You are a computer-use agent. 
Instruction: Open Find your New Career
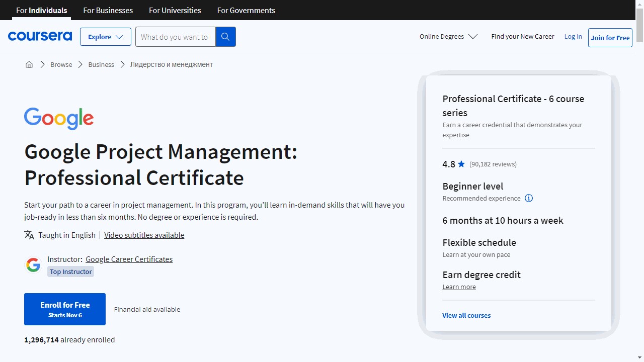coord(523,37)
